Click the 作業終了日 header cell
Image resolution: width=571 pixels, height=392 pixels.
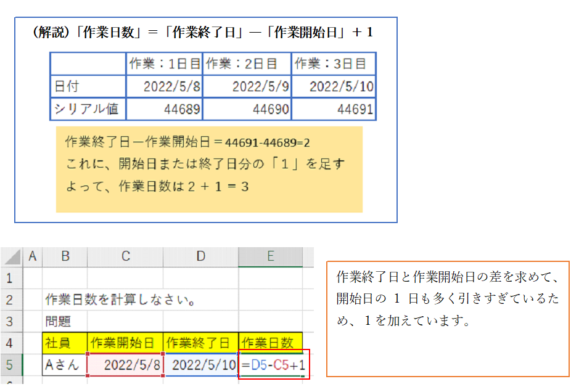pos(200,343)
